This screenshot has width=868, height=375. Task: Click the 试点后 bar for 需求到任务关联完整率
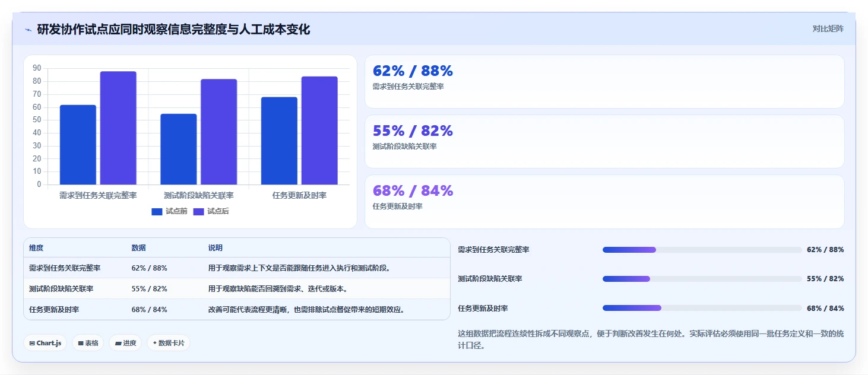(x=118, y=128)
